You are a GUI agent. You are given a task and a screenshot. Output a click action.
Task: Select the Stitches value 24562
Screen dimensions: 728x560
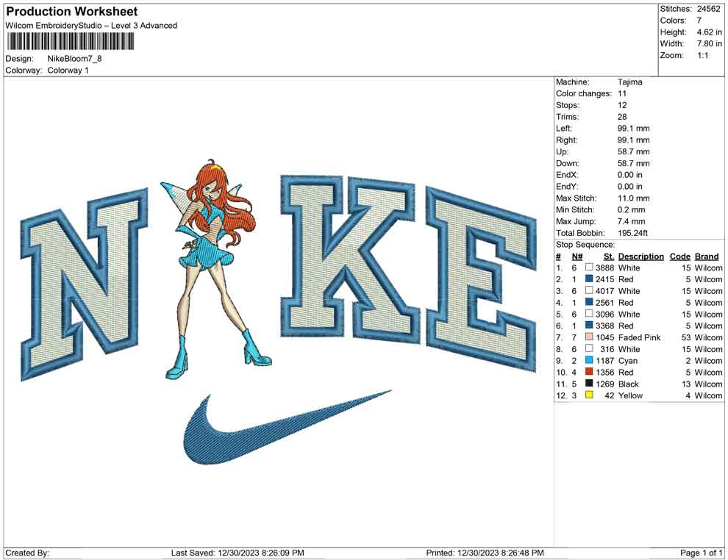tap(708, 9)
